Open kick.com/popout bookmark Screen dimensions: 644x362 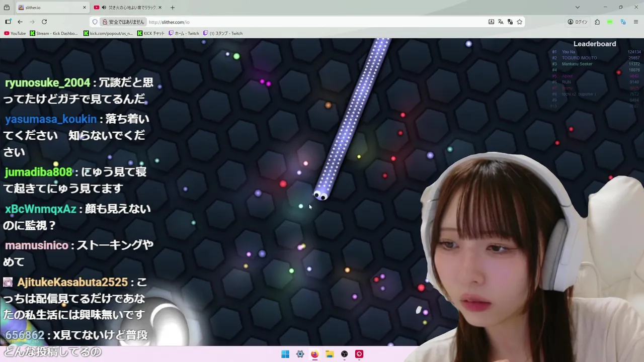coord(108,33)
